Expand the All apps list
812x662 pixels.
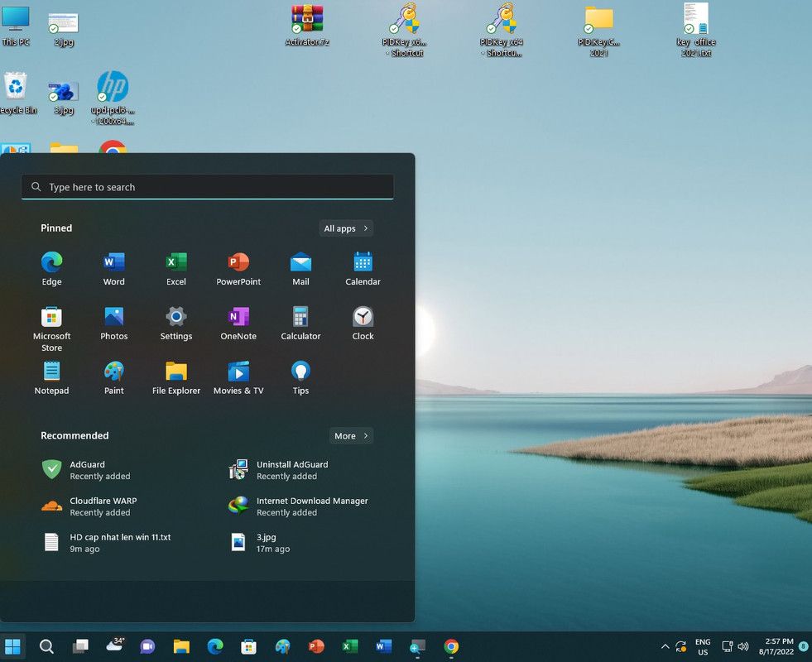(x=346, y=228)
